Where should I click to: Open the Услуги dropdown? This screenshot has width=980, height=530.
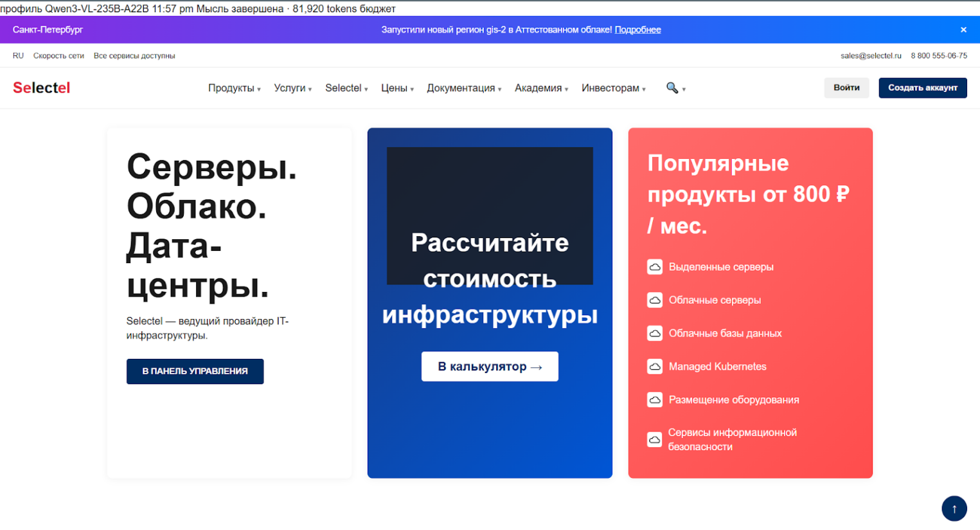point(291,87)
